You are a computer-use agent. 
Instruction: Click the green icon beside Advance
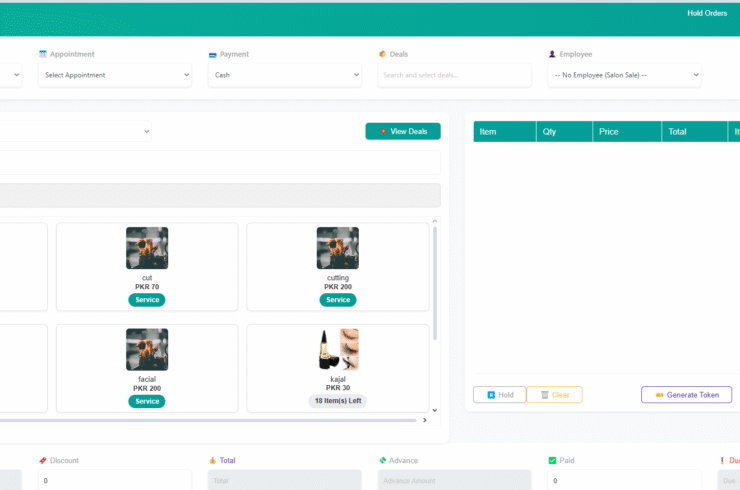382,460
